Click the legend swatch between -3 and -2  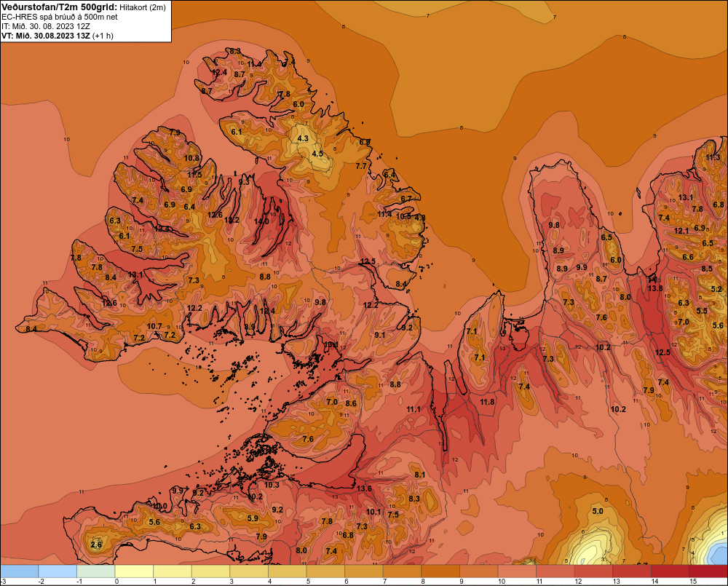pos(20,571)
